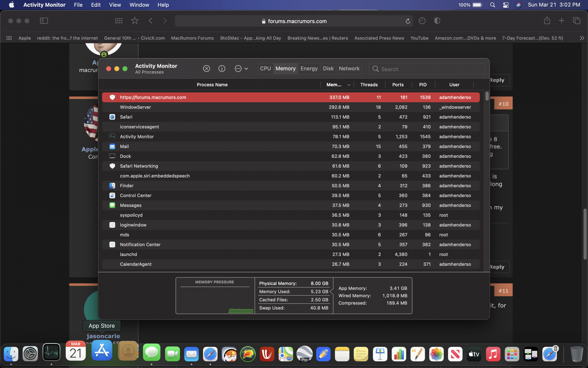Open Spotlight search in menu bar
The height and width of the screenshot is (368, 588).
tap(493, 5)
